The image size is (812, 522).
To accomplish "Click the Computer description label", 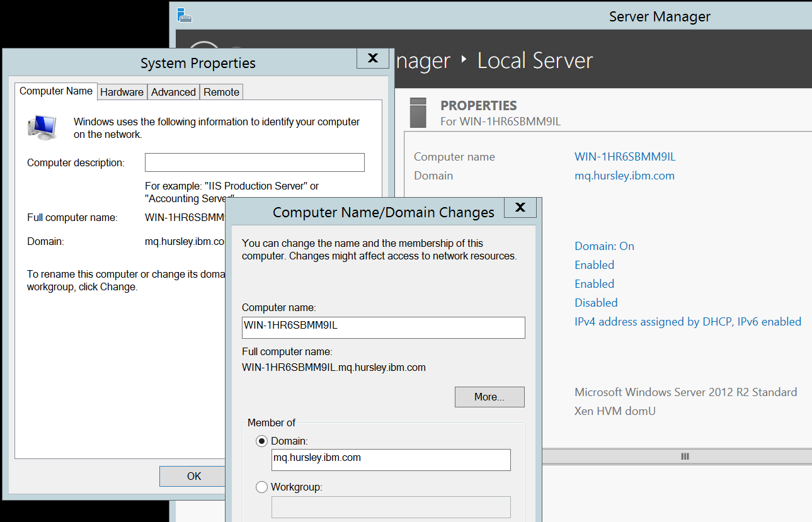I will coord(76,162).
